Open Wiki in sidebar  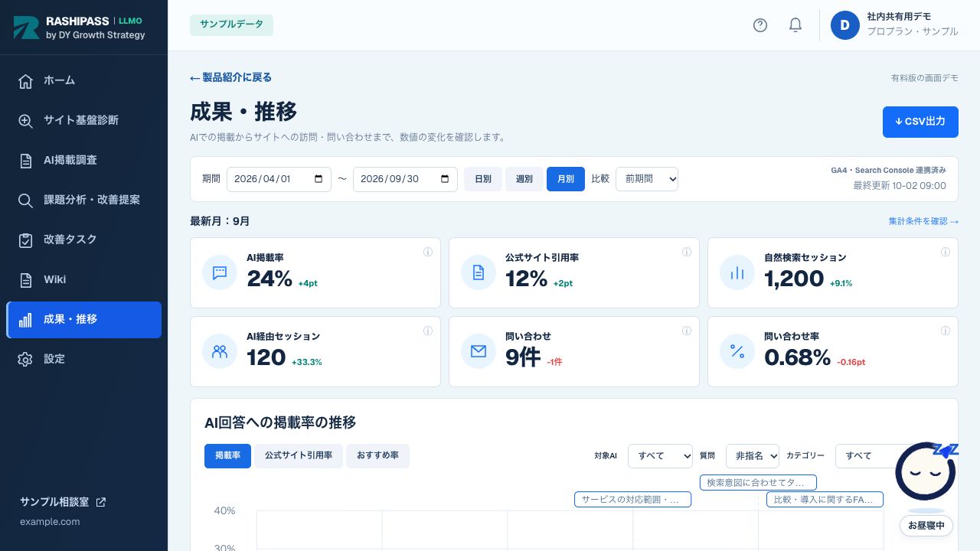tap(83, 279)
